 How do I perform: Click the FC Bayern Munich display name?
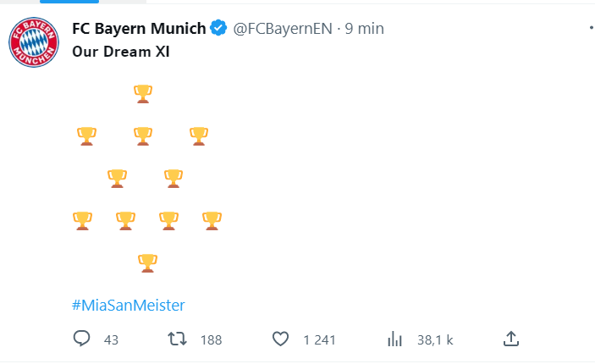(139, 29)
